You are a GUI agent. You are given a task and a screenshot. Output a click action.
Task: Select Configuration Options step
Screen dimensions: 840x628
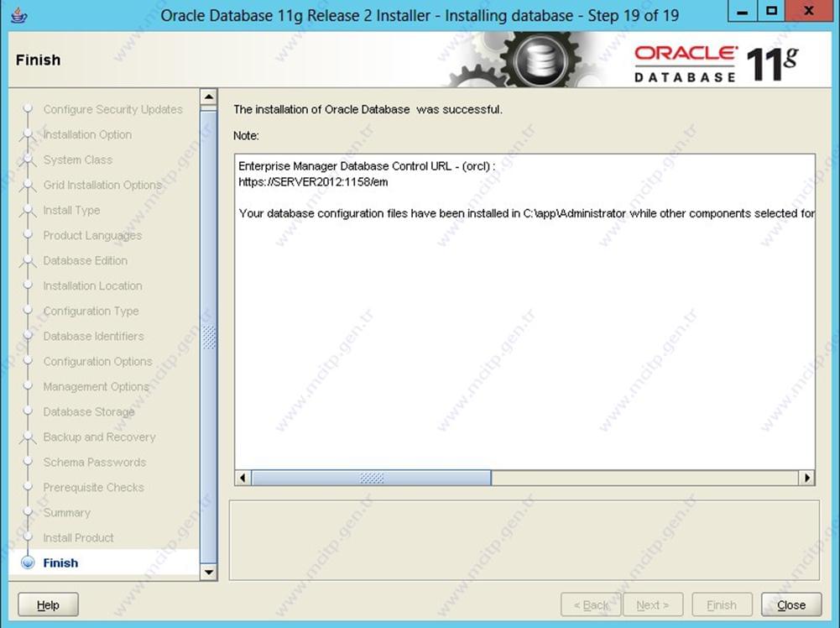point(97,361)
